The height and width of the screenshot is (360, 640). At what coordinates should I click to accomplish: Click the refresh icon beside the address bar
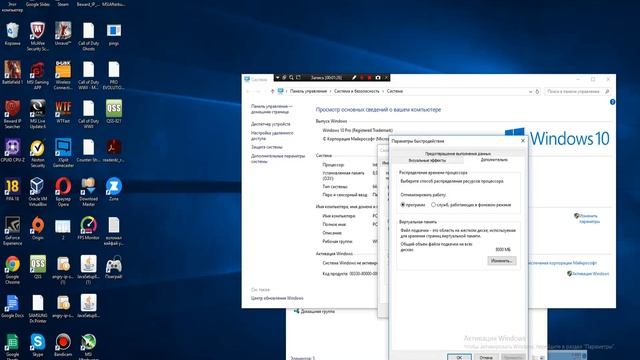(537, 91)
